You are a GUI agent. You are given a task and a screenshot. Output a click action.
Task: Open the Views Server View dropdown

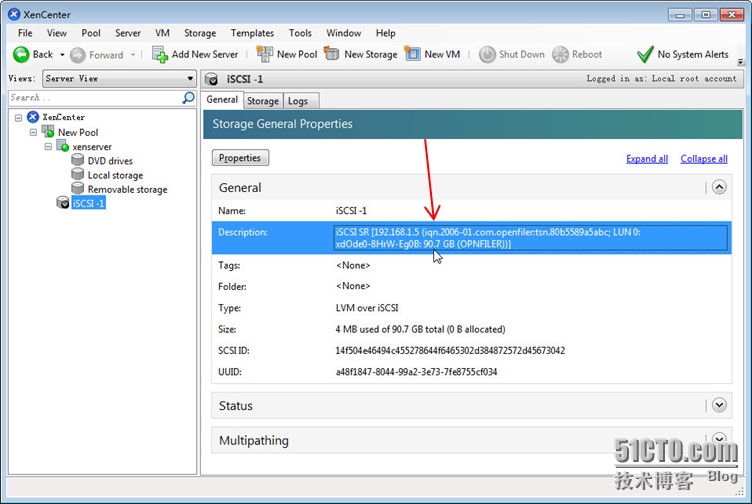pyautogui.click(x=119, y=79)
